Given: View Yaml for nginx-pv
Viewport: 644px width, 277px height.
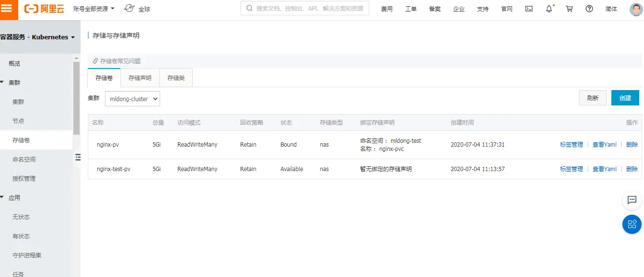Looking at the screenshot, I should [x=605, y=144].
